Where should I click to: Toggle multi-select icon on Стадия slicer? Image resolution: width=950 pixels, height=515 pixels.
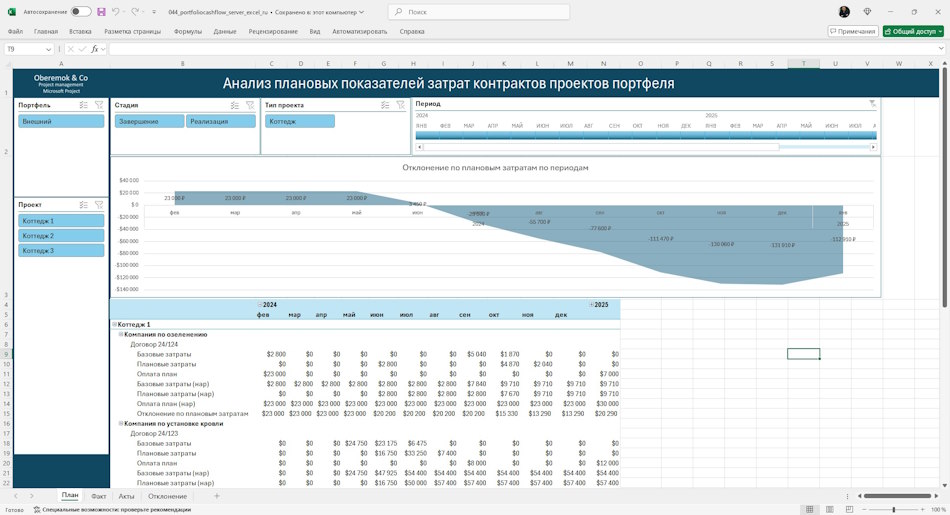coord(234,105)
